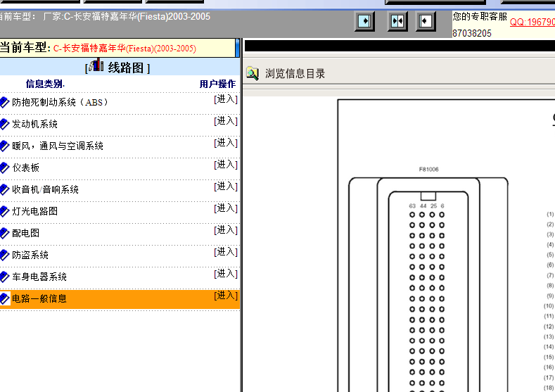Select the 配电图 row text

25,233
